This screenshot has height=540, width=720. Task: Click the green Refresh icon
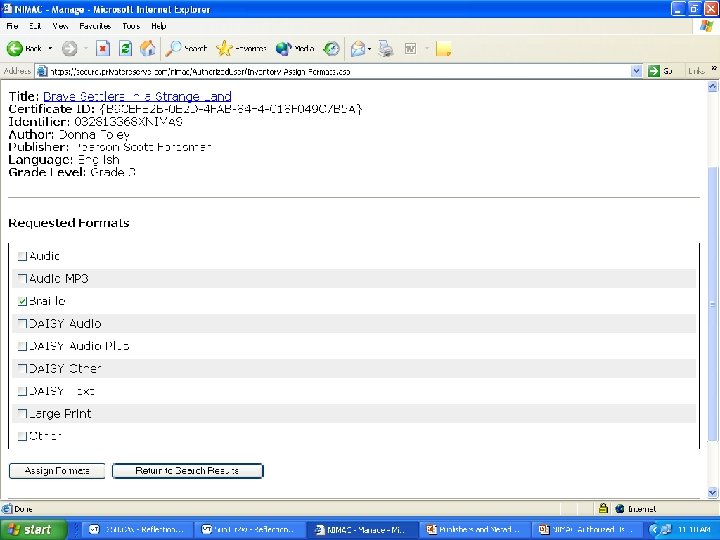125,48
